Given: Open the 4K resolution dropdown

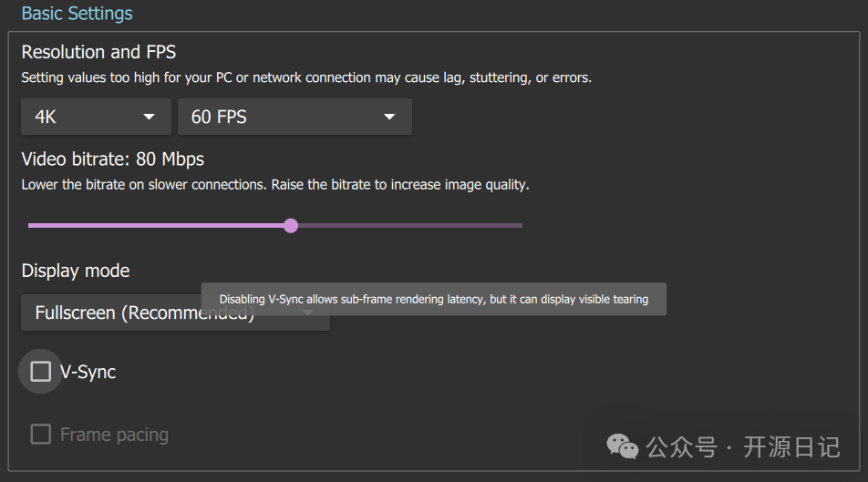Looking at the screenshot, I should (96, 117).
